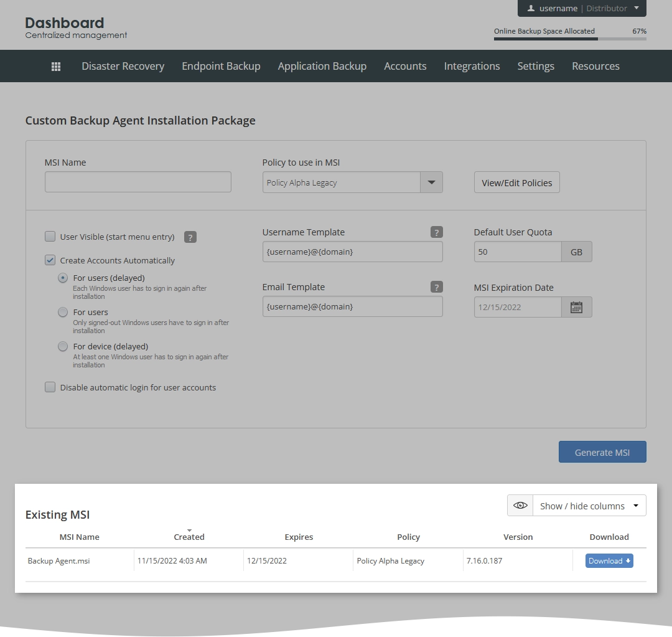Viewport: 672px width, 637px height.
Task: Open the Resources menu
Action: [x=595, y=66]
